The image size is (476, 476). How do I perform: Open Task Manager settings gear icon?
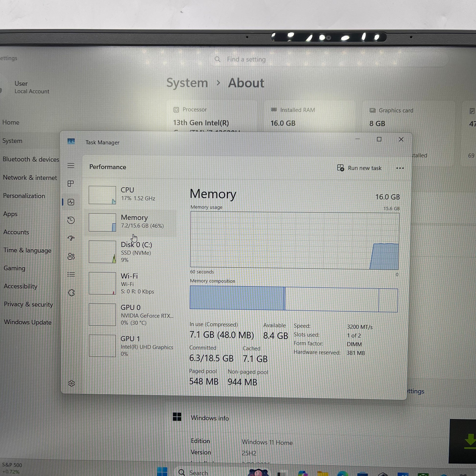(x=71, y=383)
